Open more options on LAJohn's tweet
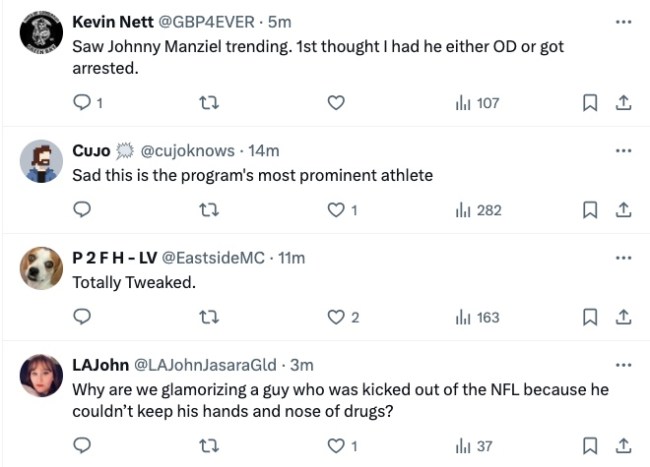 pyautogui.click(x=623, y=365)
